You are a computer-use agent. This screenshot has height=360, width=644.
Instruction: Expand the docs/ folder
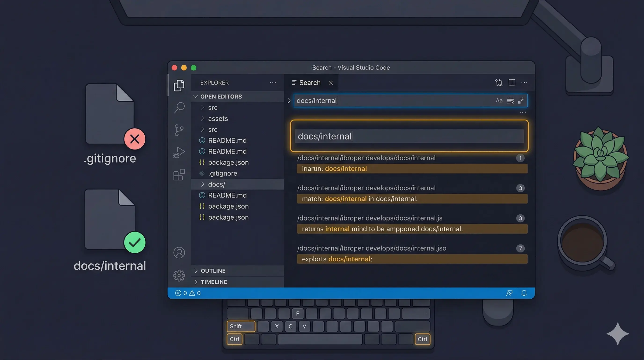(x=216, y=184)
